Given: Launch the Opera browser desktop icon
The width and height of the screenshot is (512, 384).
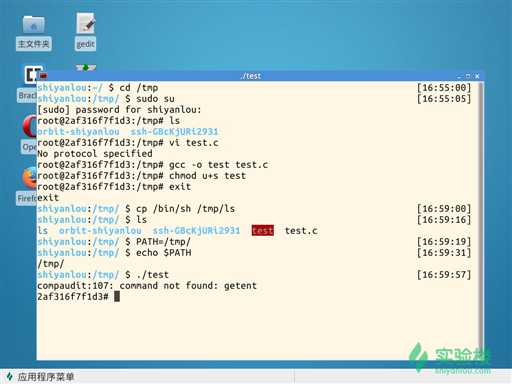Looking at the screenshot, I should pyautogui.click(x=29, y=134).
